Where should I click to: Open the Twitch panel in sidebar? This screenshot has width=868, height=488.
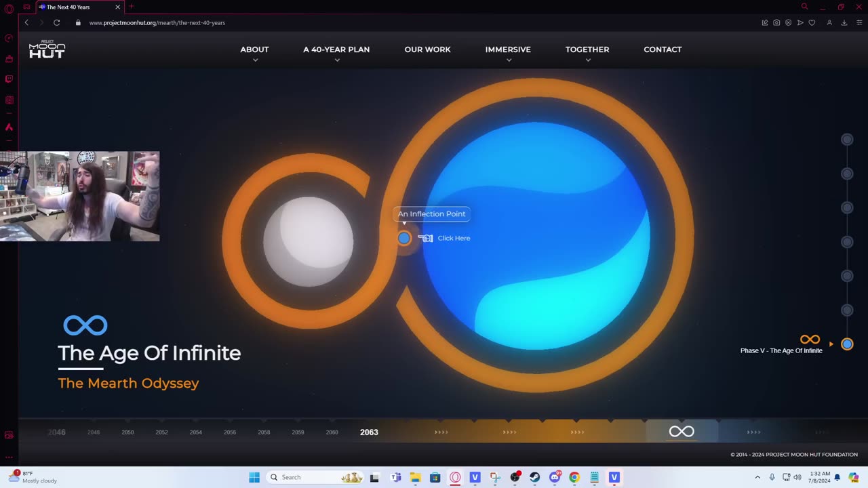(x=9, y=79)
